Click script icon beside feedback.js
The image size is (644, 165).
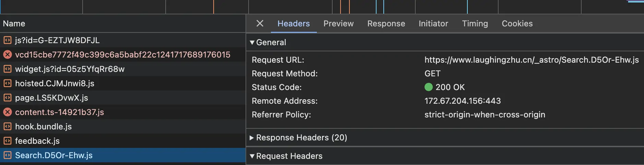(x=7, y=141)
